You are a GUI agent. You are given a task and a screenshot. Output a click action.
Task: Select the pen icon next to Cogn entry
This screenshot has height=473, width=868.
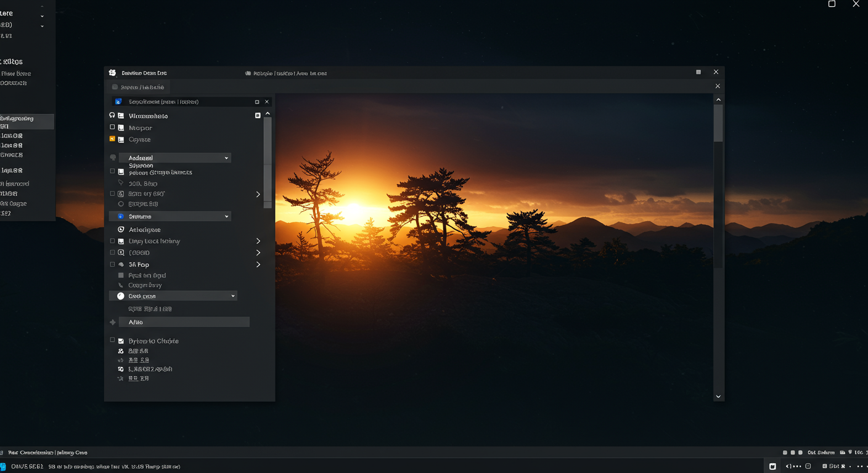[x=121, y=285]
